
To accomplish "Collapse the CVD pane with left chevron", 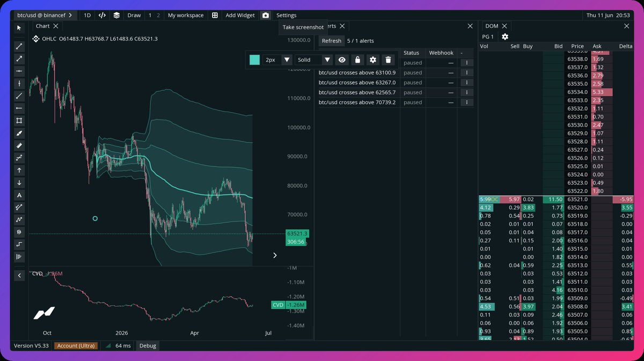I will click(19, 275).
